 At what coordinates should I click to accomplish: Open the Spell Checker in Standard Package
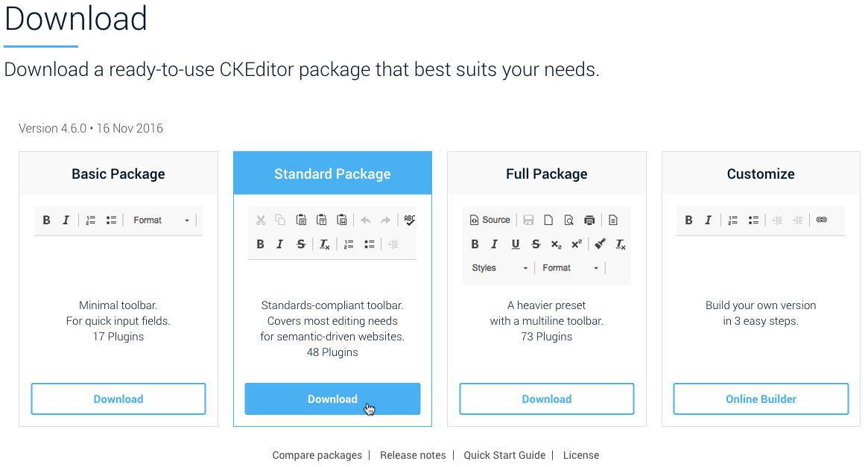408,220
